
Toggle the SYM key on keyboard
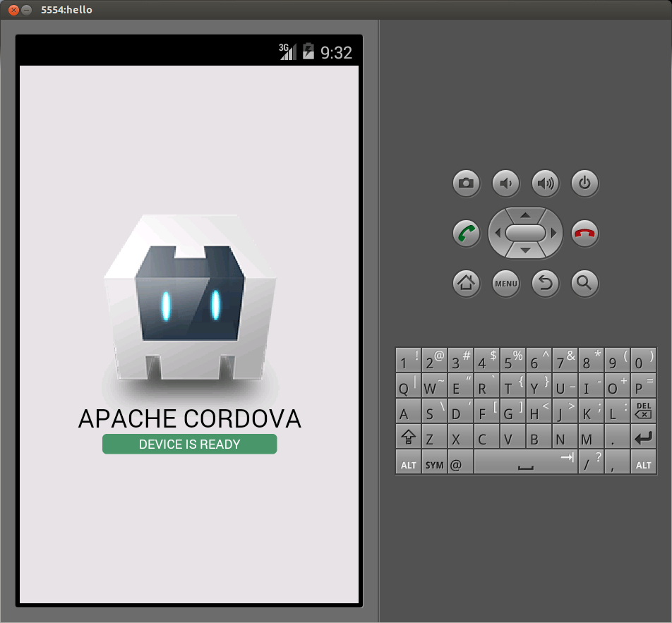pos(434,464)
